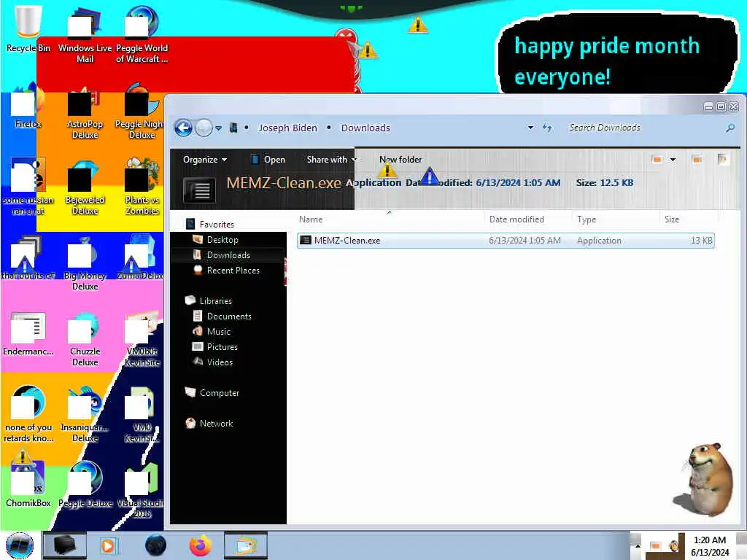Screen dimensions: 747x560
Task: Open Peggle Deluxe desktop shortcut
Action: [85, 486]
